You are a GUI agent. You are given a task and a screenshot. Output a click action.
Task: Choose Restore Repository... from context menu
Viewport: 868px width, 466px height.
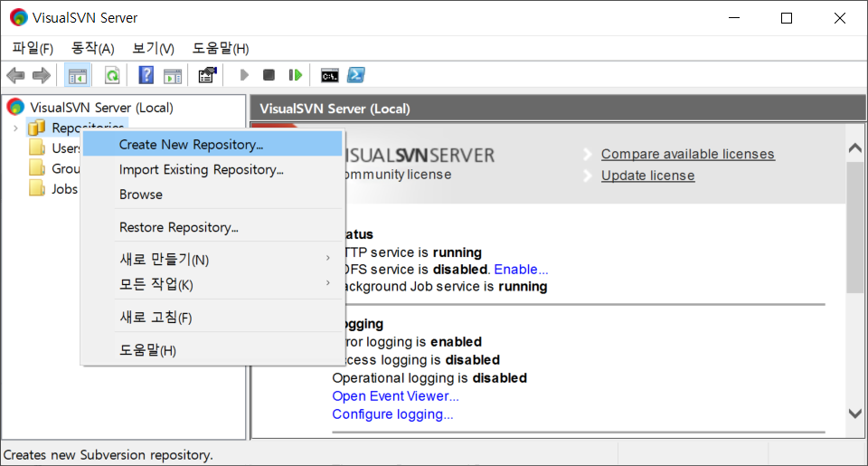[x=212, y=227]
